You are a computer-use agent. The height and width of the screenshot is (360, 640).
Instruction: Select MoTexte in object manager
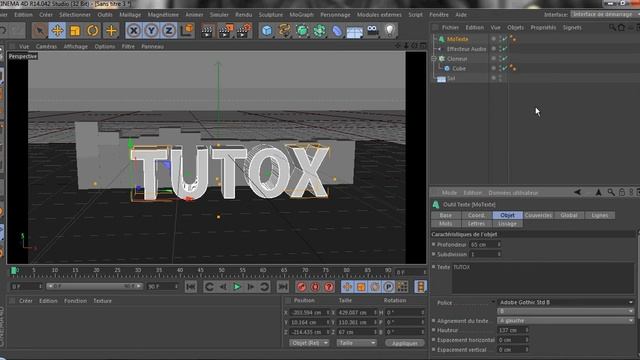(457, 39)
